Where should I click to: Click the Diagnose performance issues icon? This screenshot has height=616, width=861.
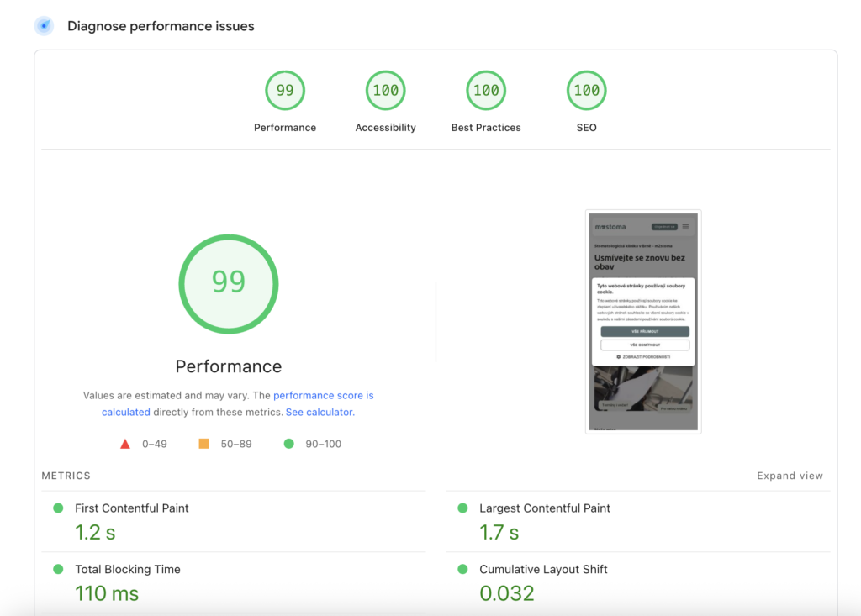click(x=44, y=26)
